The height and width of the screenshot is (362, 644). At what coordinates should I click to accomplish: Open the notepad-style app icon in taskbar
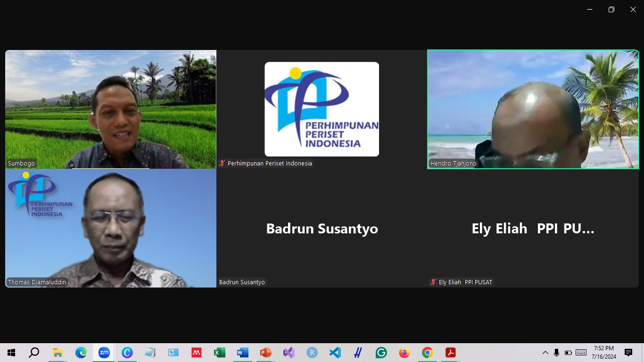coord(150,353)
